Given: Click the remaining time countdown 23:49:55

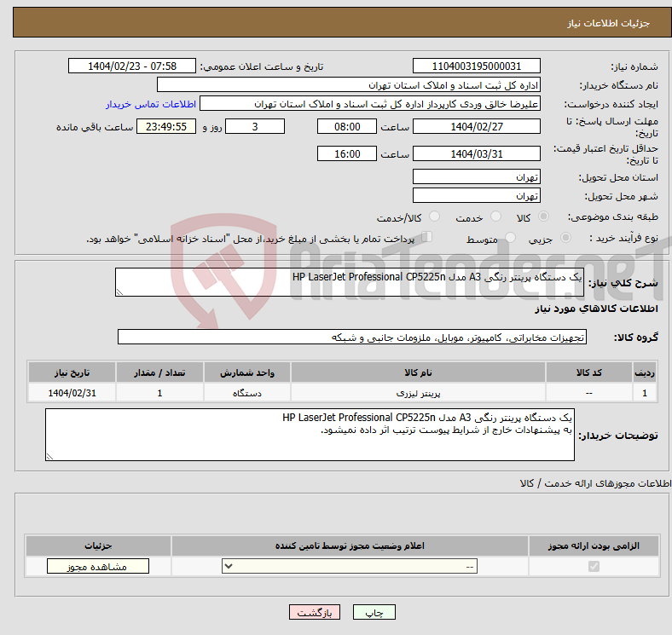Looking at the screenshot, I should 166,127.
